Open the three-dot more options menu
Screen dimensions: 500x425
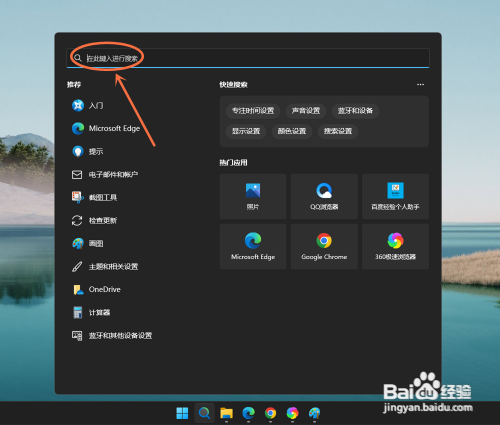pos(420,85)
